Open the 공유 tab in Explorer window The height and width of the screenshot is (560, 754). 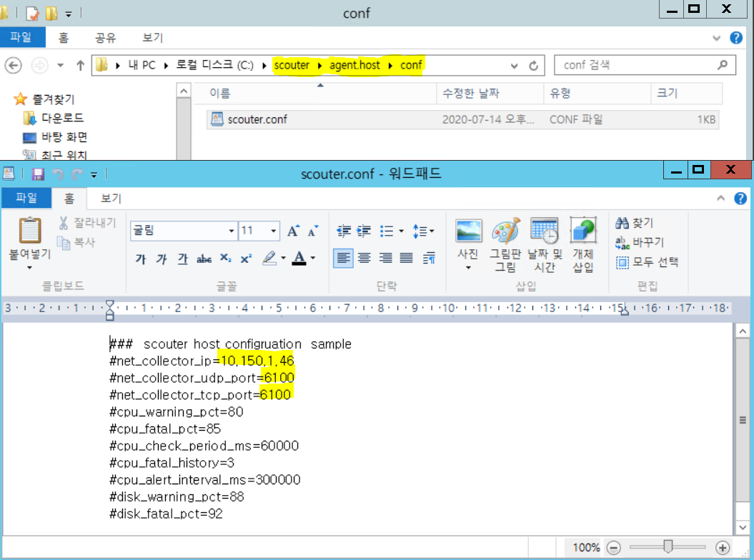tap(105, 37)
